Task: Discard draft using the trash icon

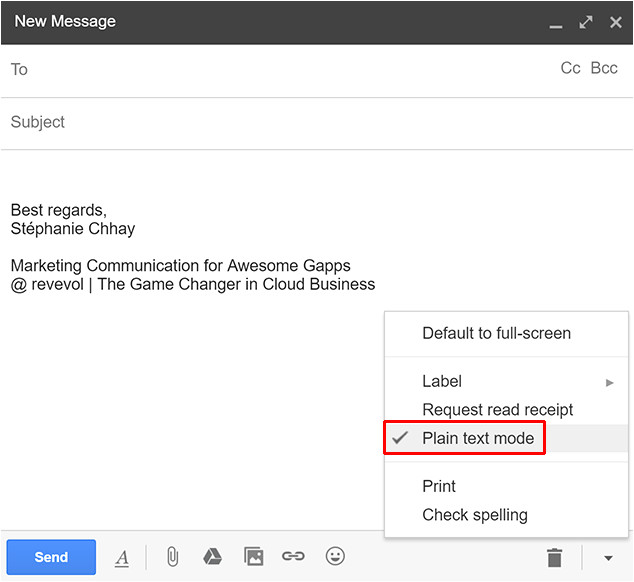Action: (554, 558)
